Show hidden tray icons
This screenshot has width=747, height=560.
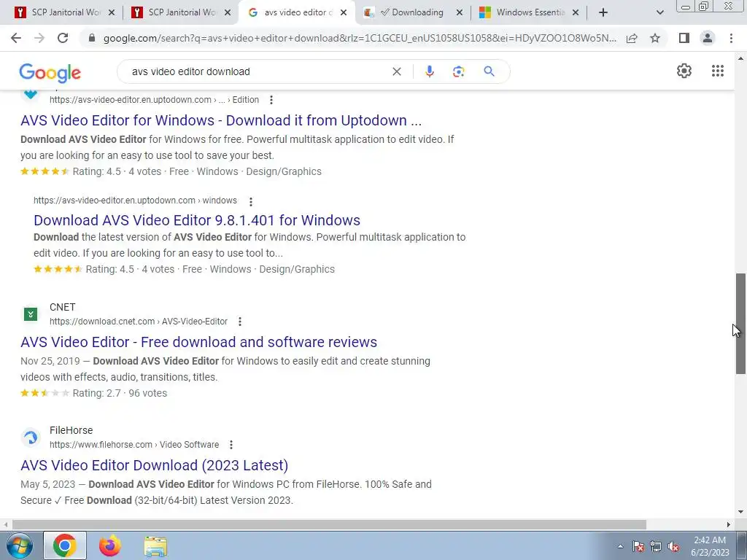[620, 547]
